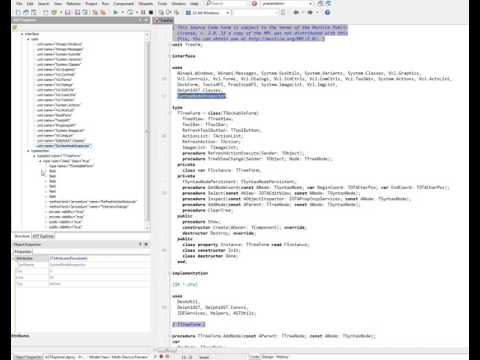Image resolution: width=480 pixels, height=360 pixels.
Task: Switch to the History tab
Action: (x=282, y=357)
